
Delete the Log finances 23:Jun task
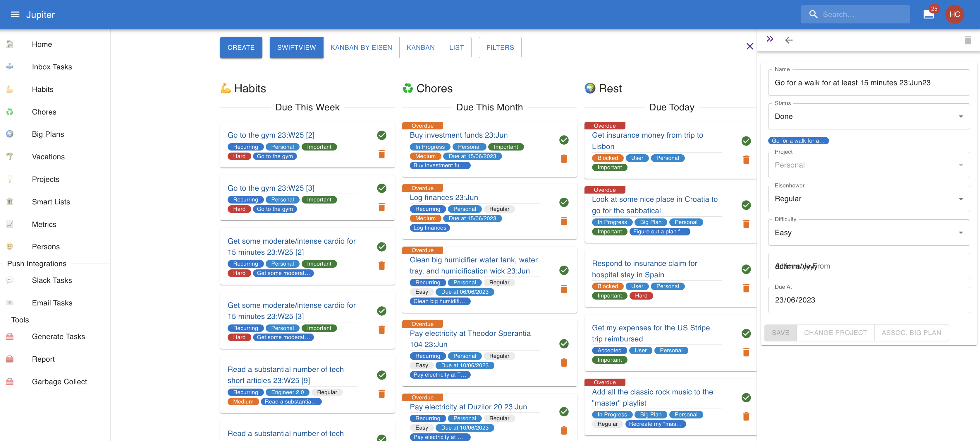pos(564,221)
